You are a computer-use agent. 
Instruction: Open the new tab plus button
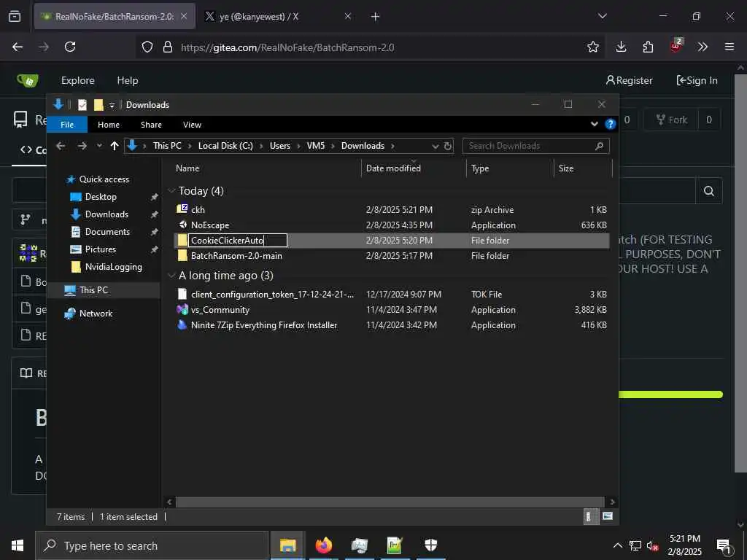point(376,17)
